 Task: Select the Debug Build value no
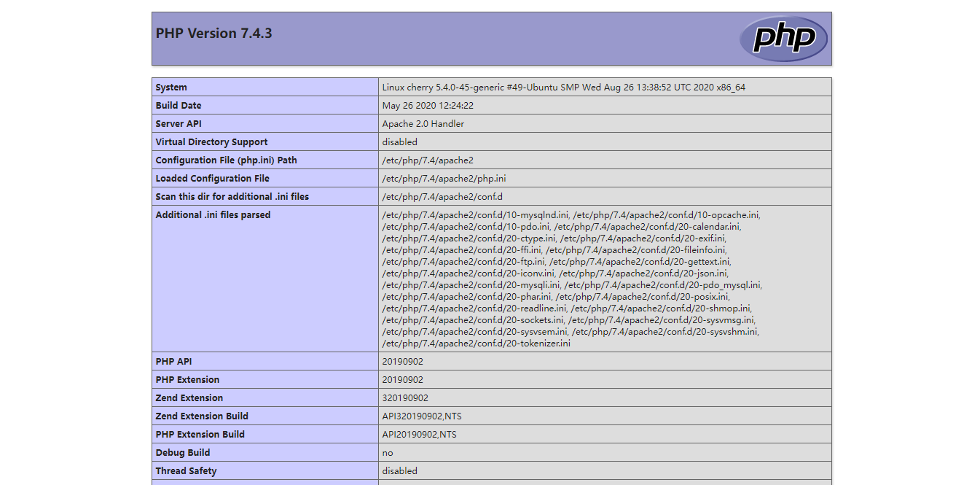388,453
